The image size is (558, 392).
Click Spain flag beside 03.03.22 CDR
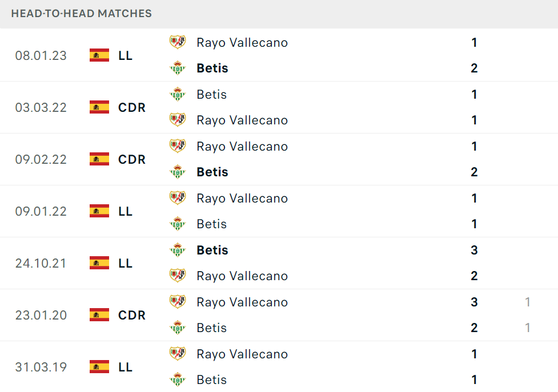click(99, 107)
